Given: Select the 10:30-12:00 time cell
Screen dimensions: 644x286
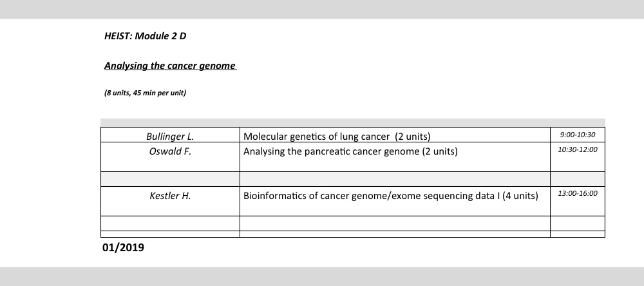Looking at the screenshot, I should tap(578, 157).
